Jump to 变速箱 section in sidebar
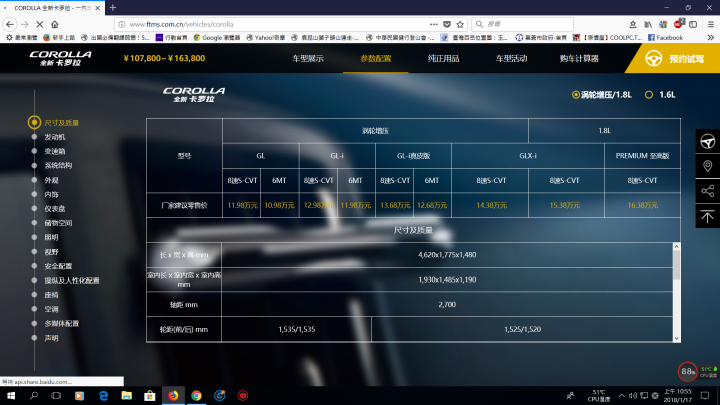 [55, 151]
